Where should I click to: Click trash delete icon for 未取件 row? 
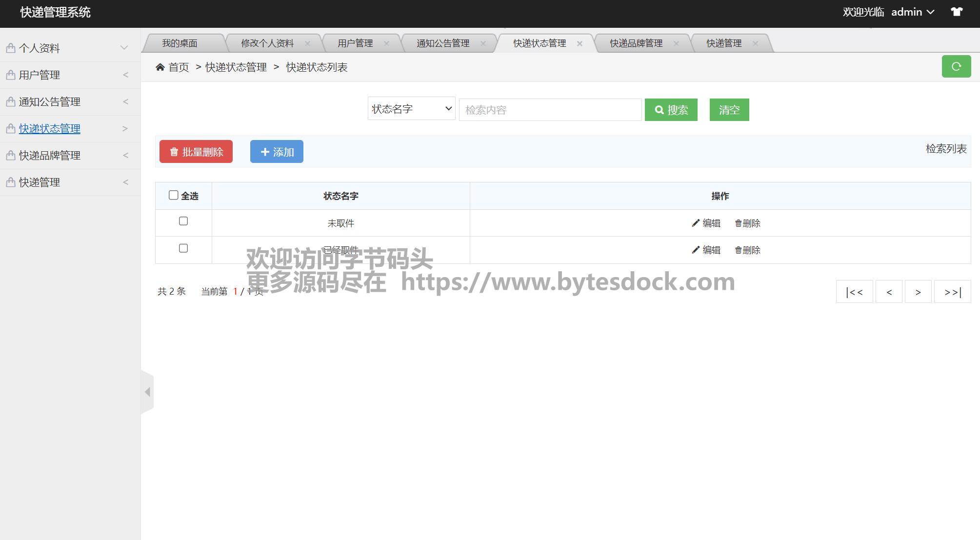tap(738, 223)
